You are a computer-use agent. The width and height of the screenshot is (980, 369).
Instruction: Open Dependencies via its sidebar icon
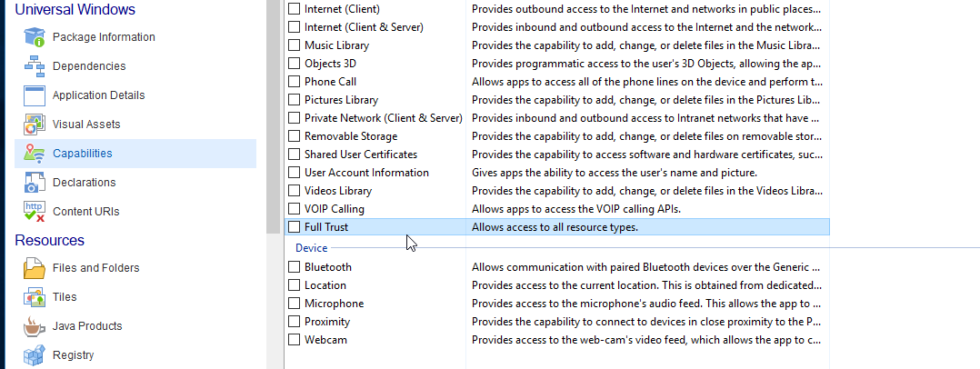point(35,66)
